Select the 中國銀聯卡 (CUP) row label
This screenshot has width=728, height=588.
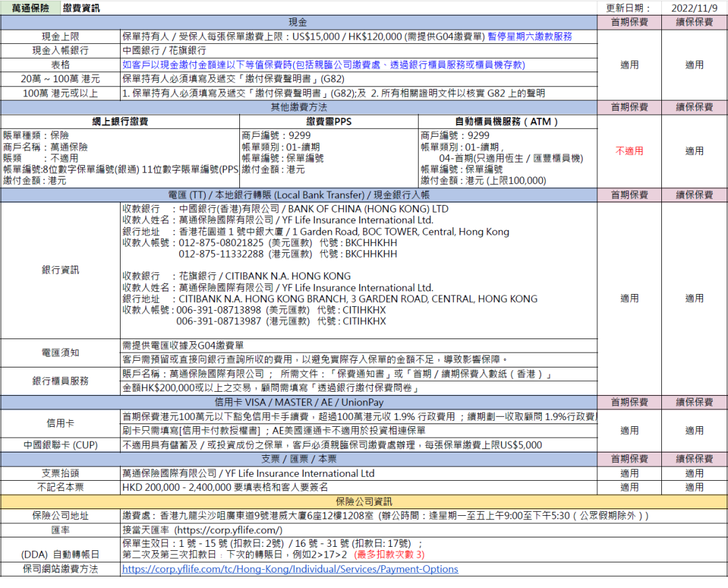click(61, 445)
